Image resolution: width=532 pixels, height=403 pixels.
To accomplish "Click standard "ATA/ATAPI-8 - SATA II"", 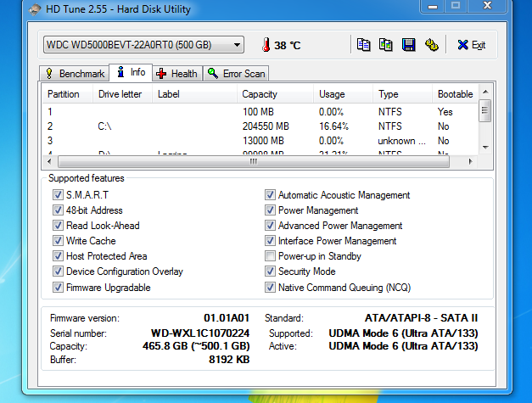I will pyautogui.click(x=421, y=318).
